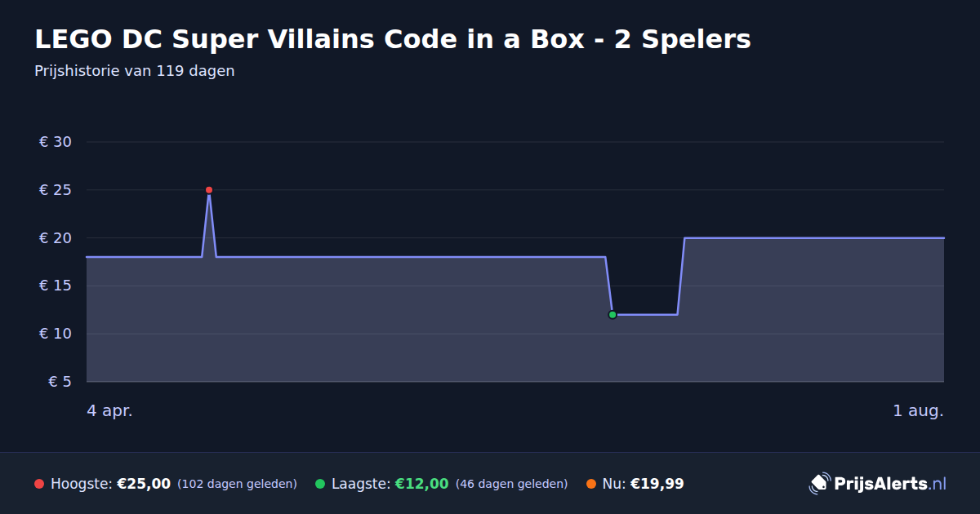The height and width of the screenshot is (514, 980).
Task: Click the PrijsAlerts tag logo icon
Action: tap(819, 484)
